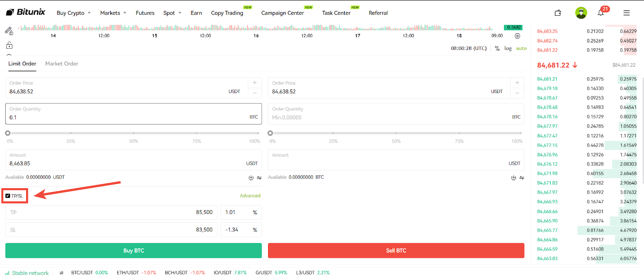This screenshot has width=644, height=278.
Task: Toggle the log scale option
Action: click(x=508, y=48)
